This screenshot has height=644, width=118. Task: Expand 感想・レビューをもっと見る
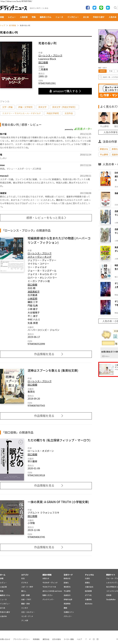(x=46, y=218)
